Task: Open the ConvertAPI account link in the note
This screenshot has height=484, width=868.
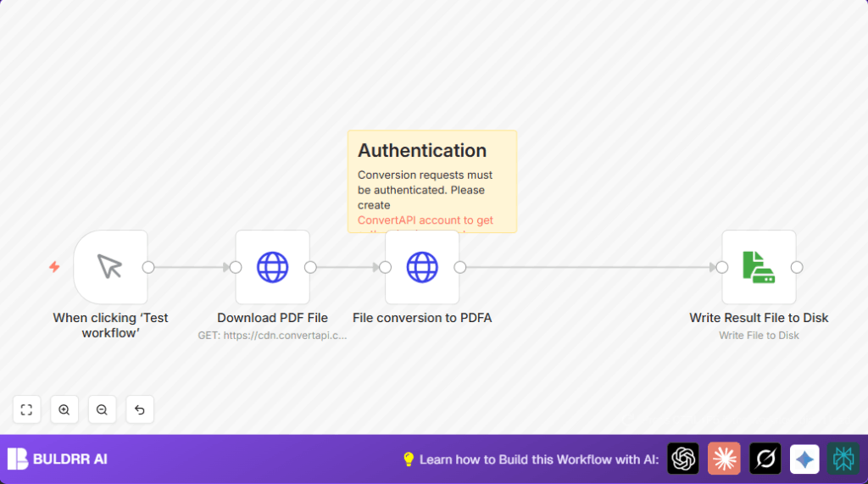Action: (426, 220)
